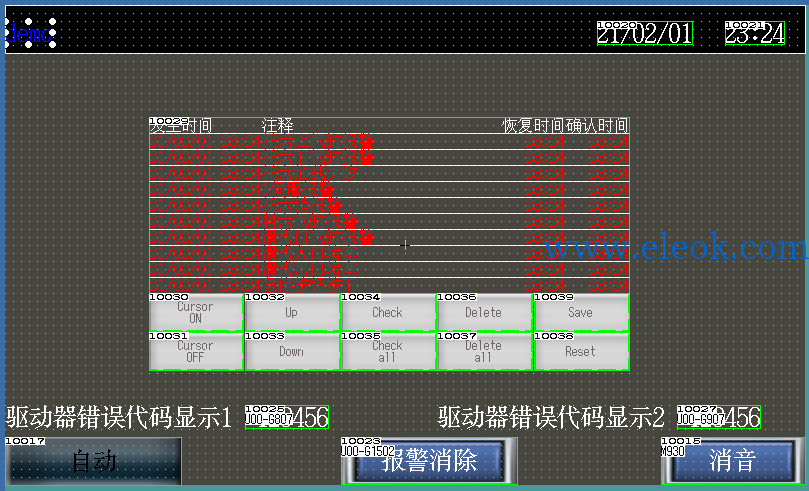Select the demo text object
This screenshot has width=809, height=491.
tap(30, 34)
